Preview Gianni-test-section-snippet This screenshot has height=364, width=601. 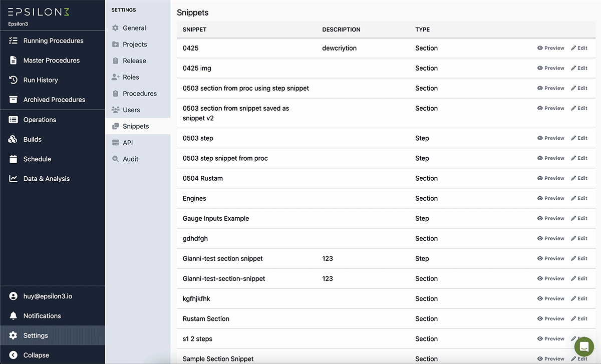point(550,278)
